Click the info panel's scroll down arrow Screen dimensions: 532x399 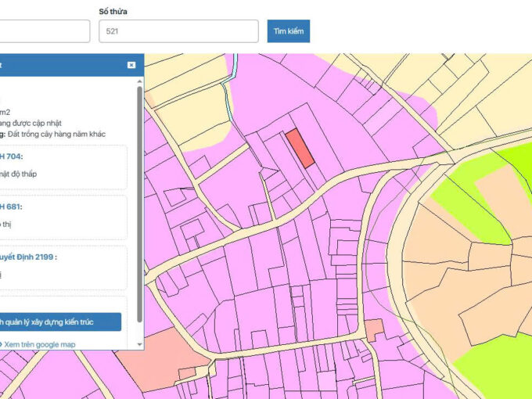[x=140, y=344]
